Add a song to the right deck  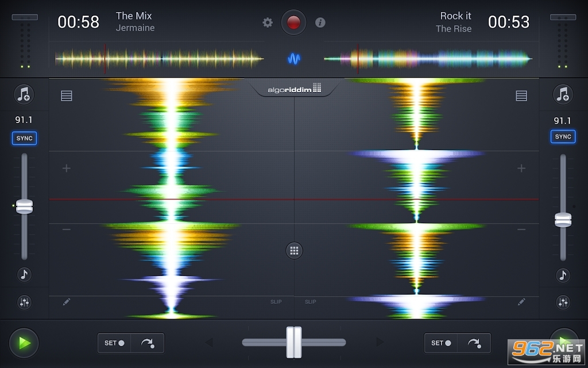pos(563,94)
